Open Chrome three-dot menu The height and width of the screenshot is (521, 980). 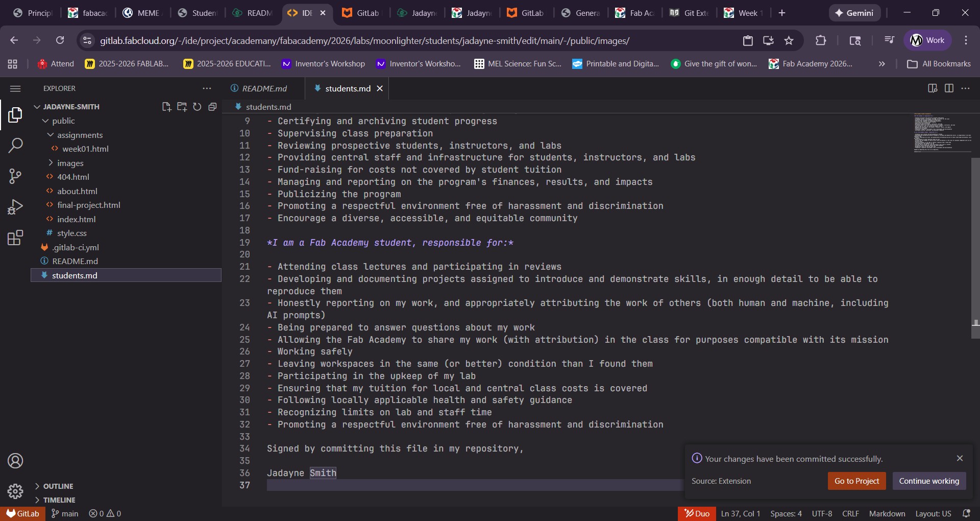point(966,40)
